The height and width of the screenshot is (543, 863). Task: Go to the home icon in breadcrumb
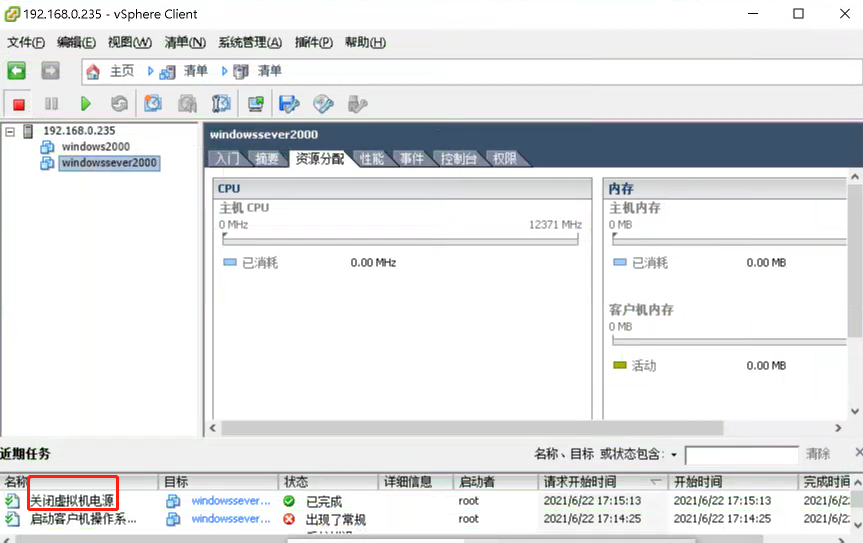[93, 72]
